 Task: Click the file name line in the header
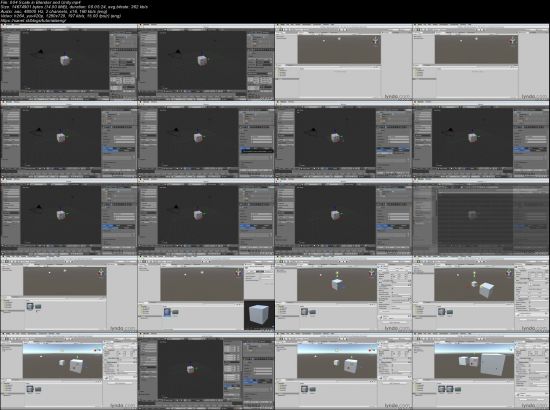pos(41,2)
